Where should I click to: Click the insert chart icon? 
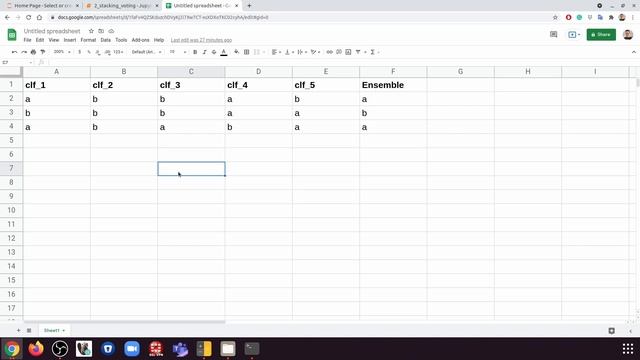(348, 52)
